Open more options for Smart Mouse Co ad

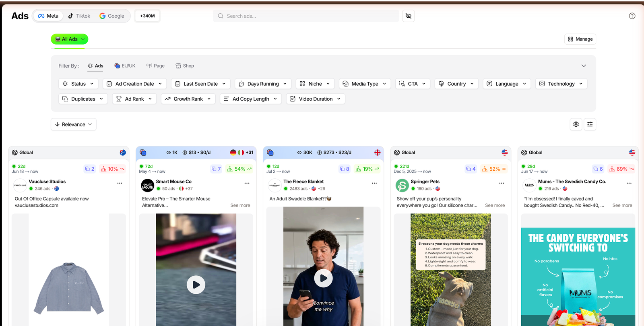(247, 183)
